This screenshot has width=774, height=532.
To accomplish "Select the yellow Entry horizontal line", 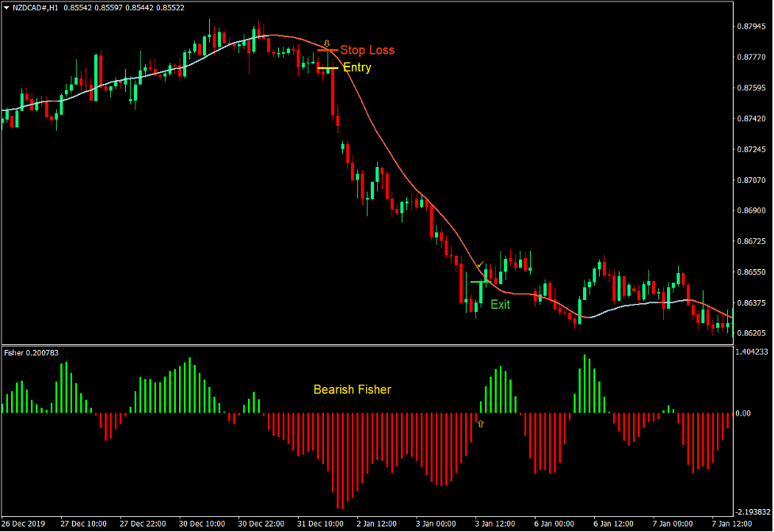I will (327, 69).
